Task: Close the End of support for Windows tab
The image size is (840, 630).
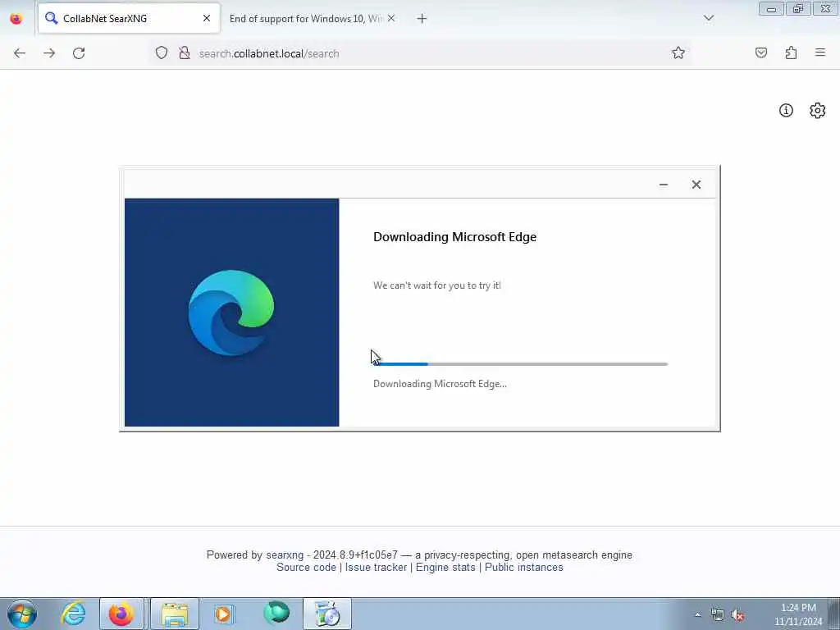Action: (391, 18)
